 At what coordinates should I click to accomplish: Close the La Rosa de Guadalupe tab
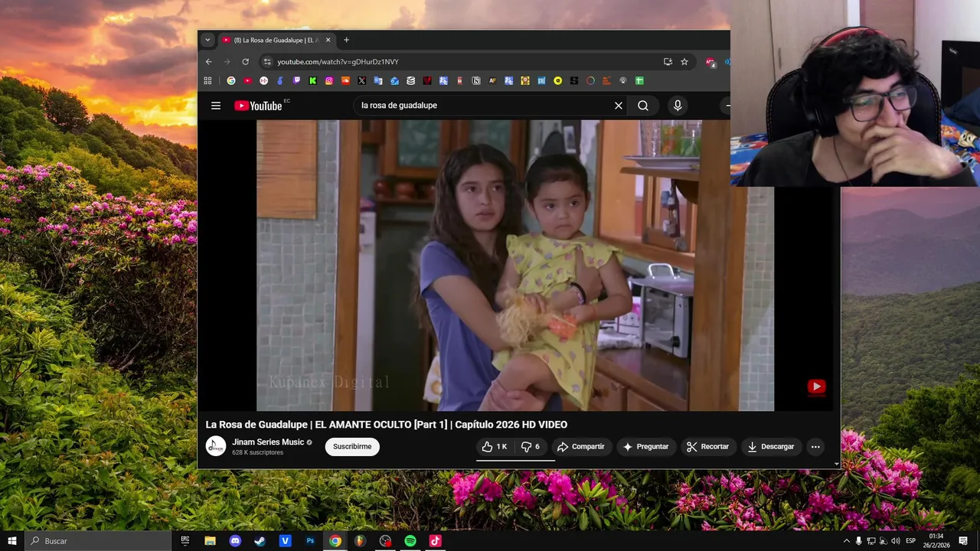tap(328, 40)
